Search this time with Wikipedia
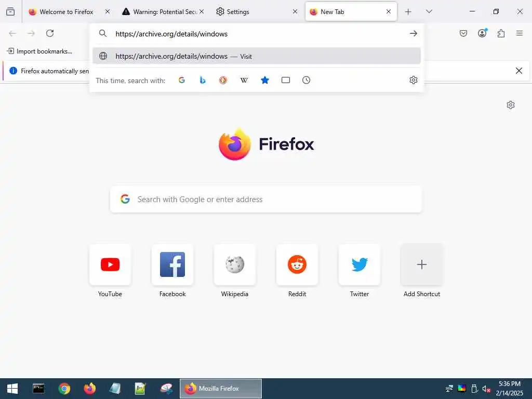This screenshot has height=399, width=532. (x=244, y=80)
